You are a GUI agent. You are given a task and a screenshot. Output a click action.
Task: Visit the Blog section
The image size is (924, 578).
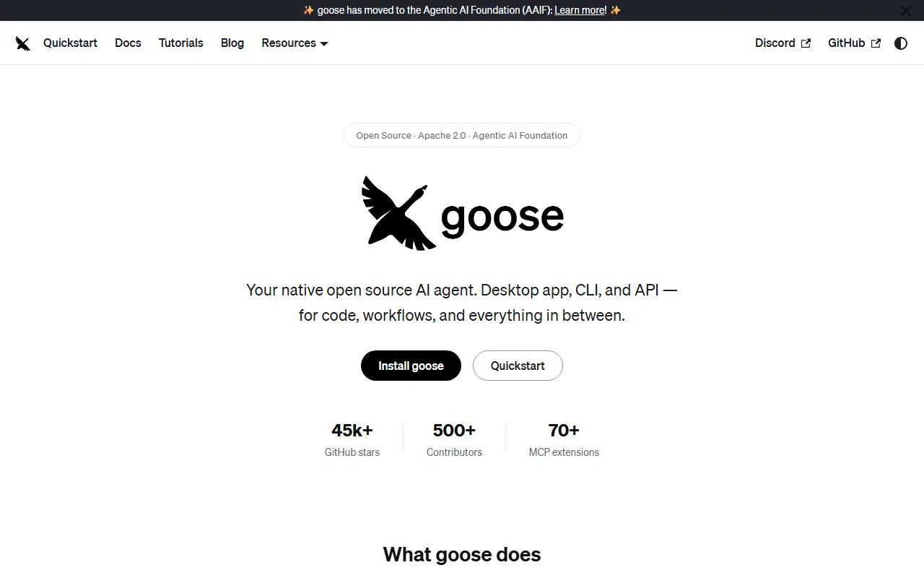click(232, 43)
